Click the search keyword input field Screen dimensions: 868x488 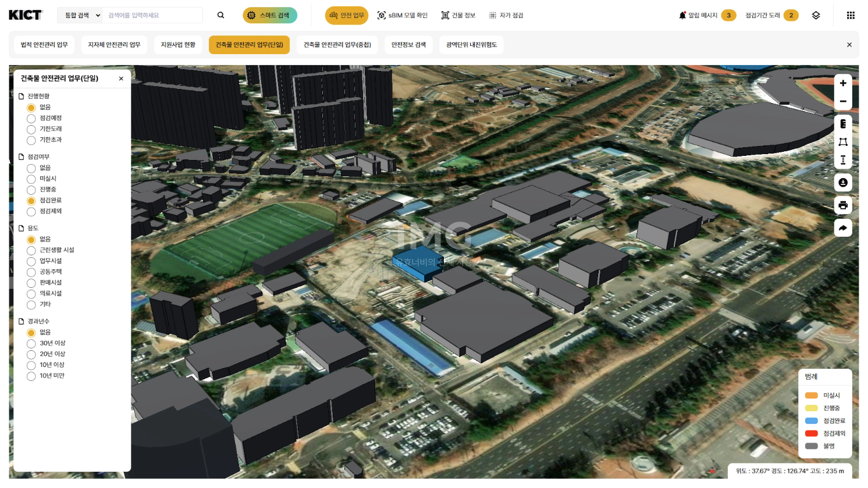pyautogui.click(x=151, y=15)
